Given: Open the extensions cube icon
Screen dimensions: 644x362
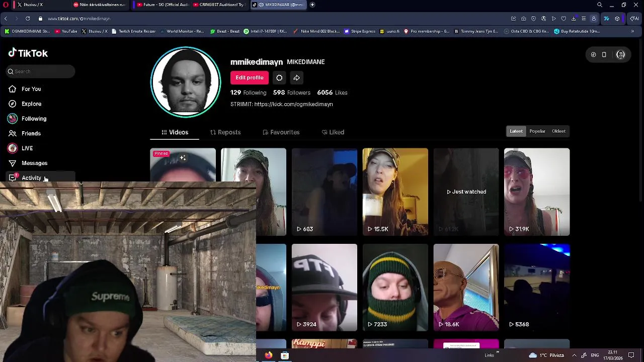Looking at the screenshot, I should (617, 19).
